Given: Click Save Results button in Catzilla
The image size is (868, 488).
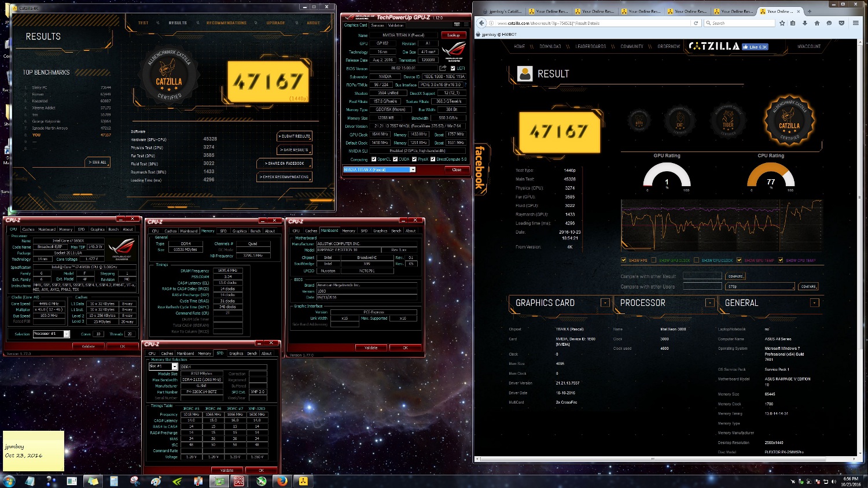Looking at the screenshot, I should 295,150.
